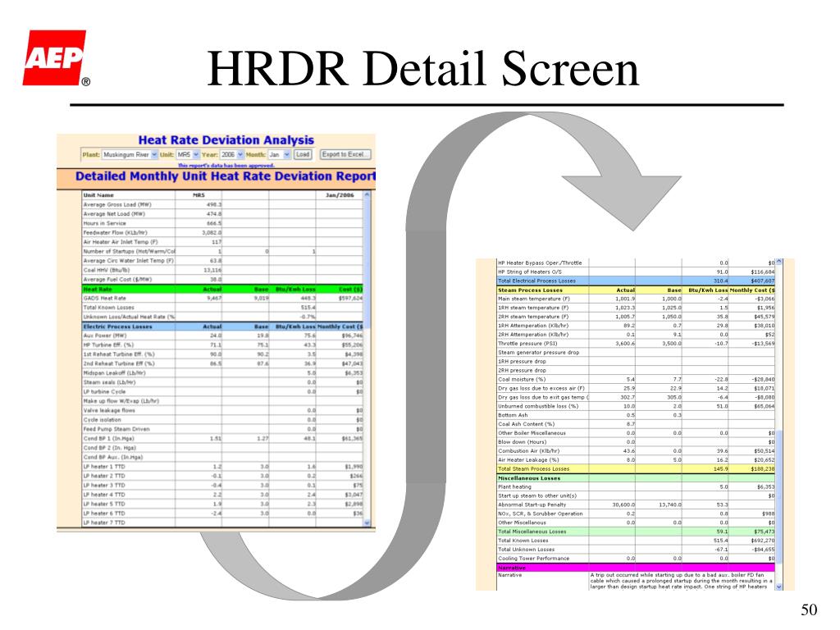This screenshot has height=630, width=840.
Task: Select the Combustion Air (Klb/hr) row
Action: [636, 451]
